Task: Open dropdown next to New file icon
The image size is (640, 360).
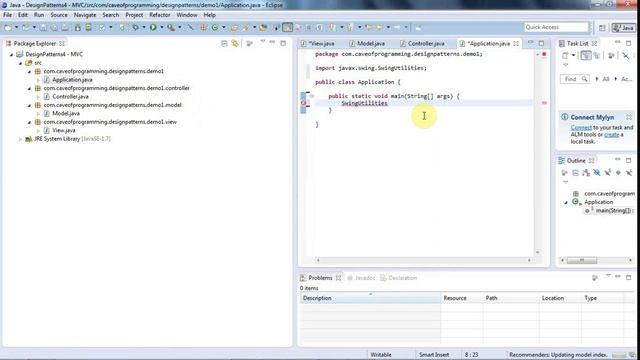Action: 17,27
